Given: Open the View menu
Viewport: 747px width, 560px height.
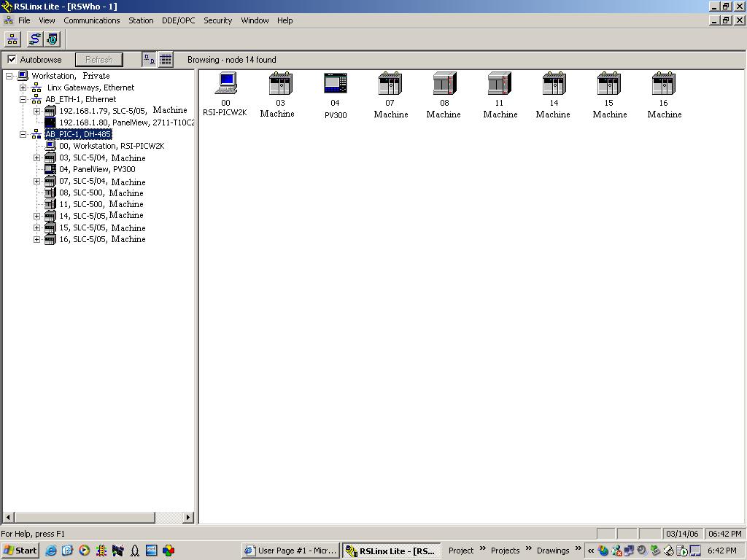Looking at the screenshot, I should point(47,20).
